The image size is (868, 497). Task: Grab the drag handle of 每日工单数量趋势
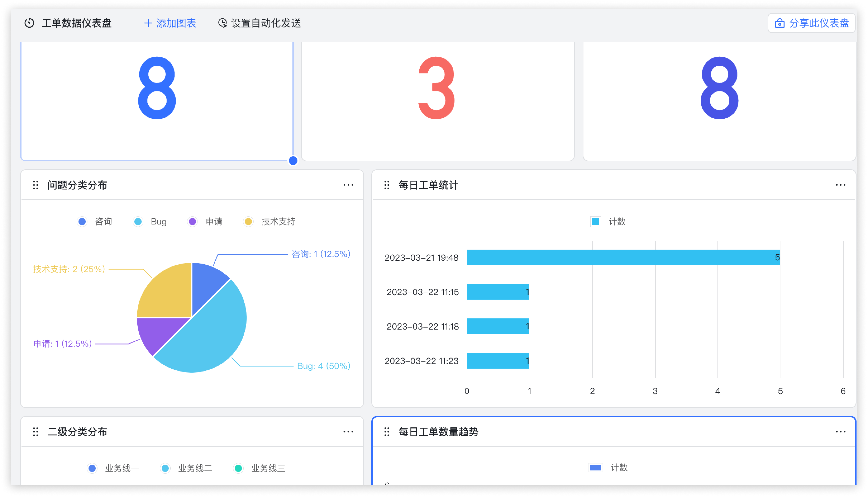[x=386, y=432]
